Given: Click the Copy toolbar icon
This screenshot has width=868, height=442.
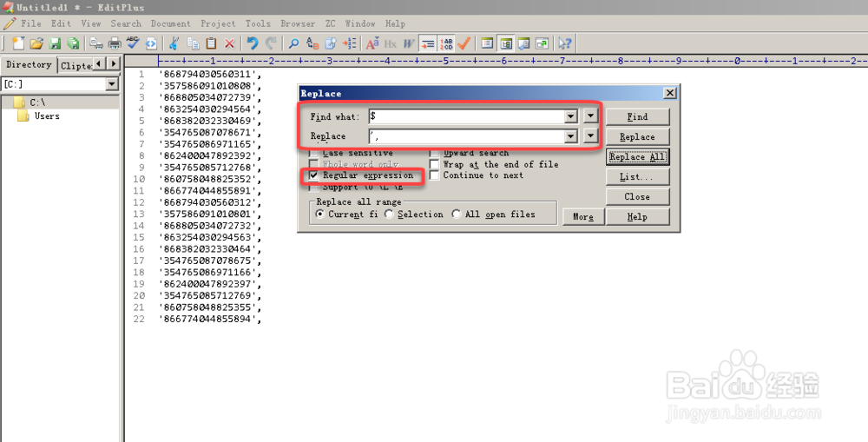Looking at the screenshot, I should point(194,43).
